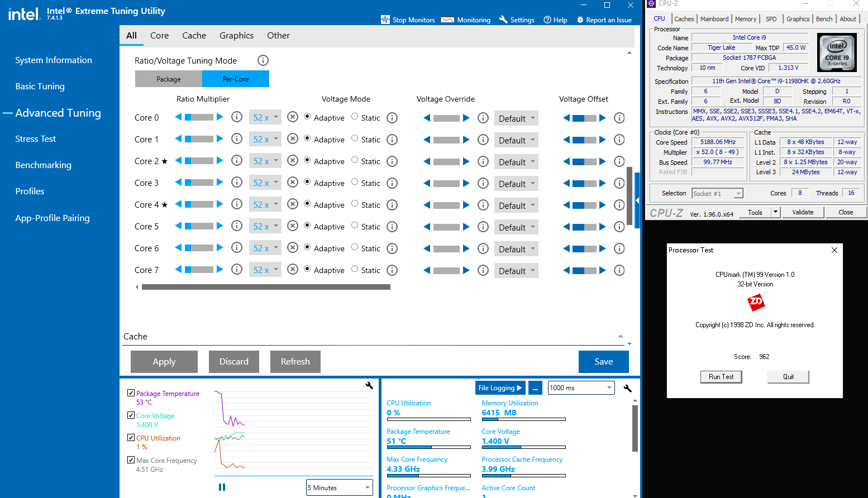Select Adaptive voltage mode for Core 5
This screenshot has height=498, width=868.
click(307, 226)
